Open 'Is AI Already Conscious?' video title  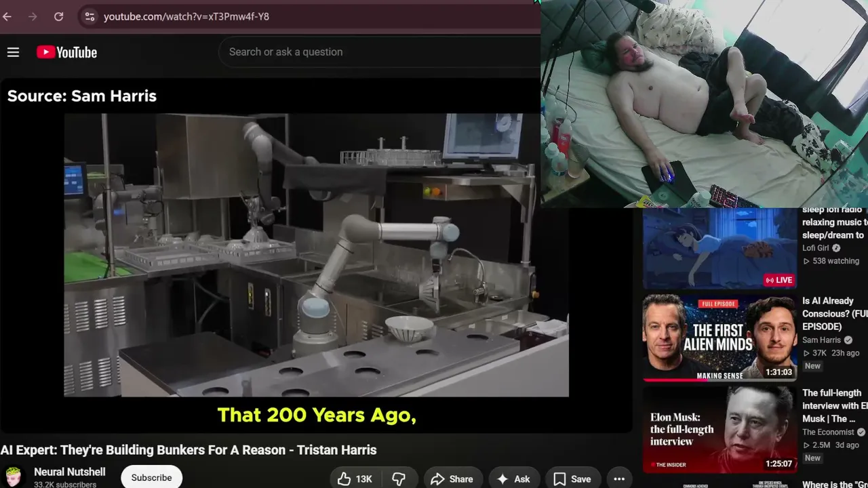pos(835,313)
